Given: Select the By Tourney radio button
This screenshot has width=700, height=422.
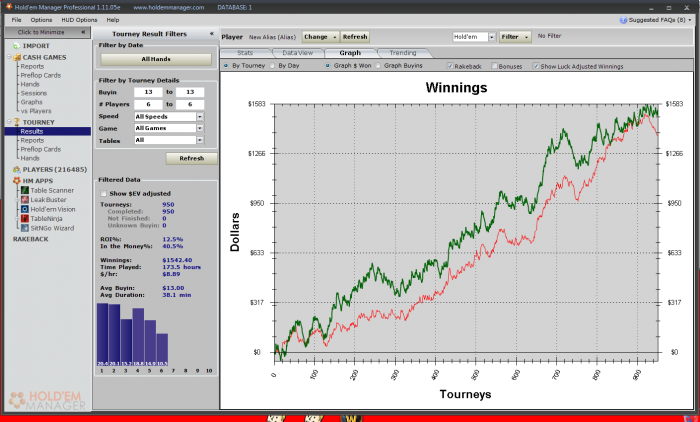Looking at the screenshot, I should [x=226, y=66].
